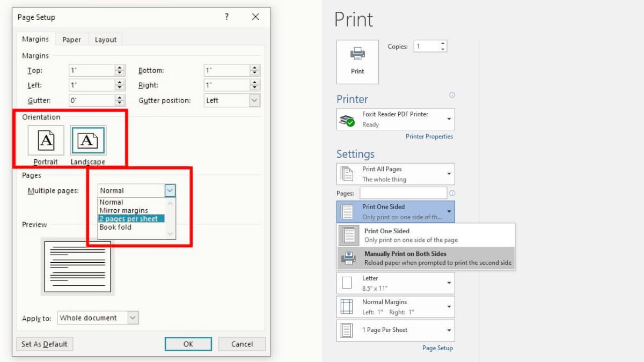Click the Gutter spinner arrows
This screenshot has height=362, width=644.
(120, 100)
